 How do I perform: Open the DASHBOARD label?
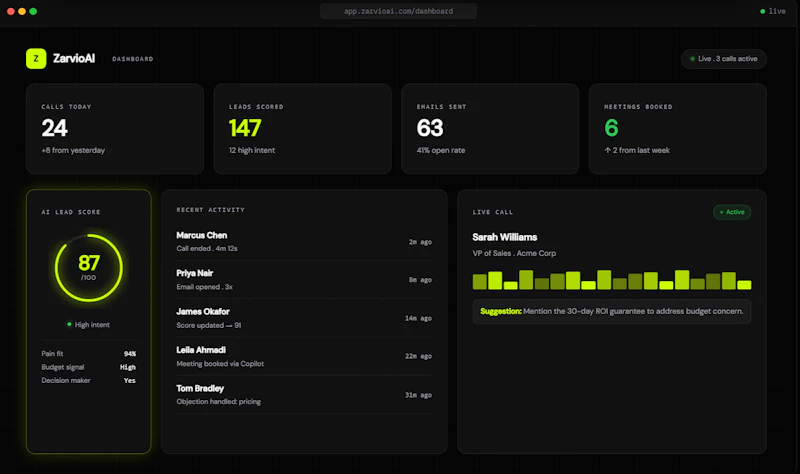133,59
